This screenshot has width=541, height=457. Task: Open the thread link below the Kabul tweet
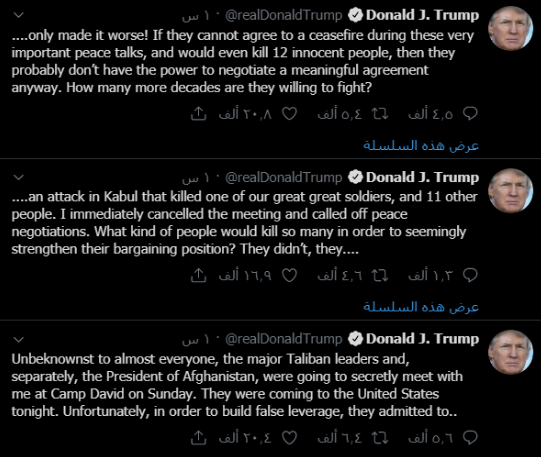421,307
